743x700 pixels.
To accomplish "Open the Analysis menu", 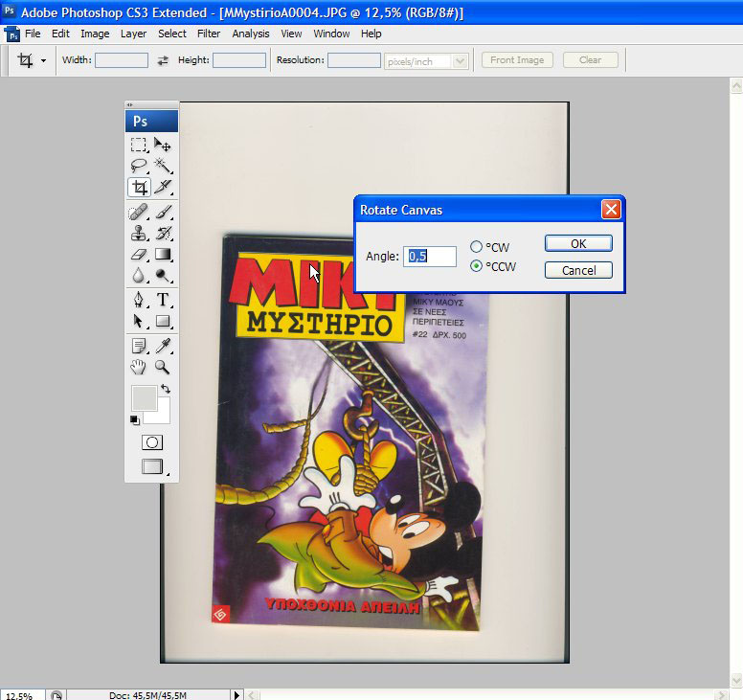I will pyautogui.click(x=251, y=34).
